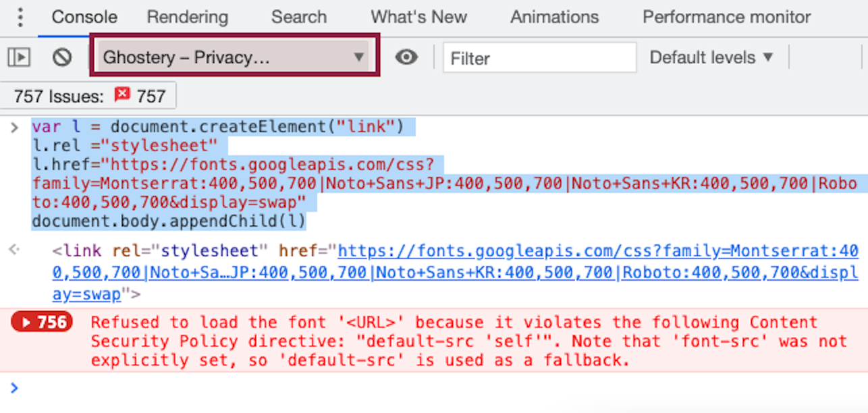Switch to the Animations tab
868x413 pixels.
pos(554,17)
